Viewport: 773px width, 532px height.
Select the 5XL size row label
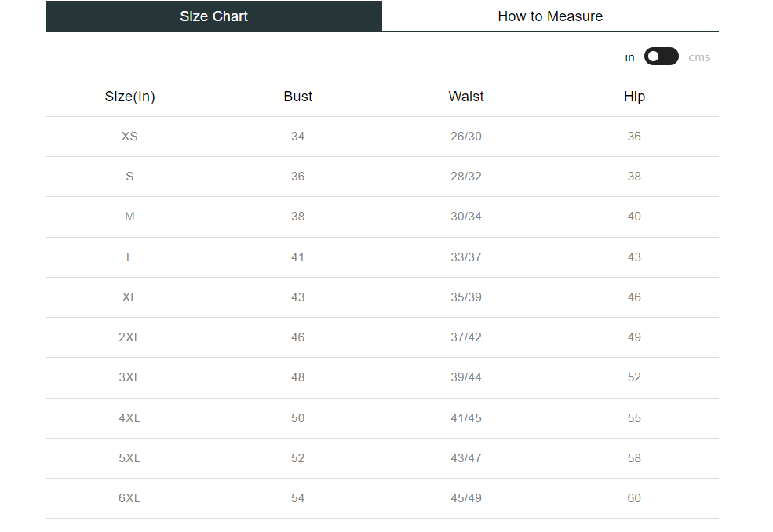(129, 458)
